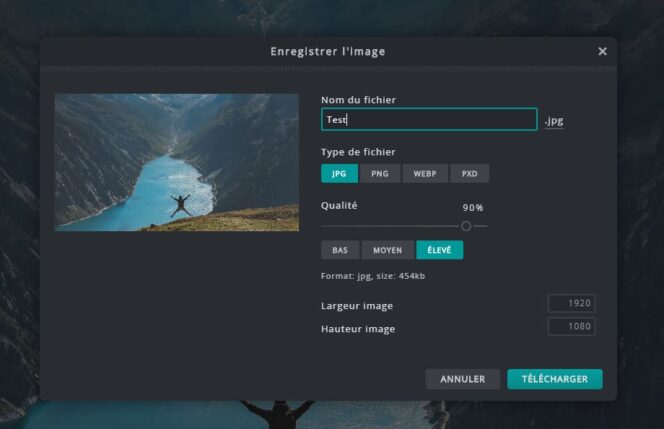Image resolution: width=664 pixels, height=429 pixels.
Task: Click the Type de fichier label
Action: tap(358, 152)
